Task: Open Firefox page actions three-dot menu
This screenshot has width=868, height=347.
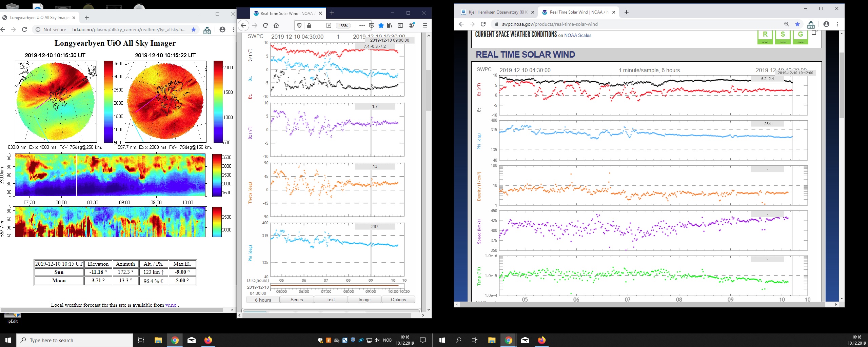Action: 362,25
